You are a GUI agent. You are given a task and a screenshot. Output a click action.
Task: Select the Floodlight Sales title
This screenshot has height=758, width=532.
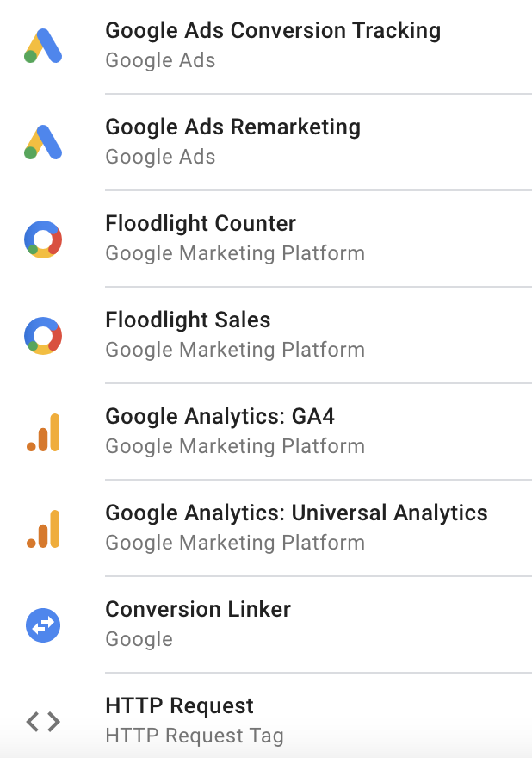coord(188,320)
